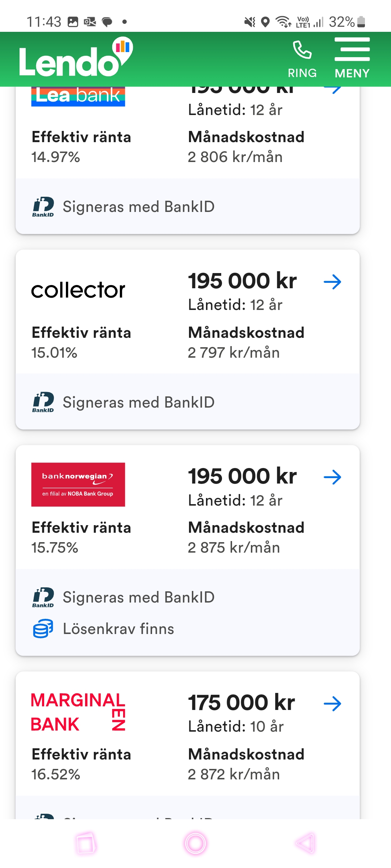Tap the Lösenkrav finns text
391x868 pixels.
(118, 629)
